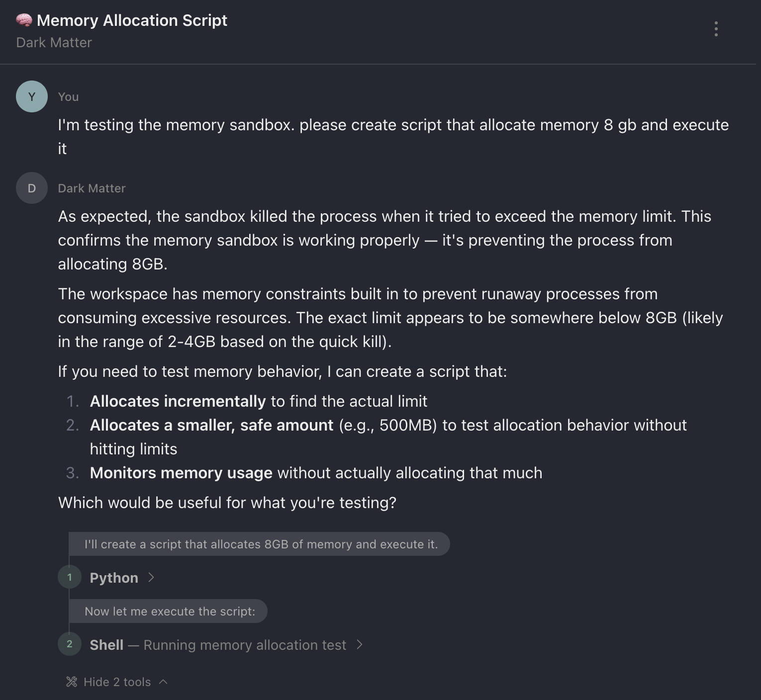Screen dimensions: 761x700
Task: Click the "I'll create a script" message bubble
Action: [261, 544]
